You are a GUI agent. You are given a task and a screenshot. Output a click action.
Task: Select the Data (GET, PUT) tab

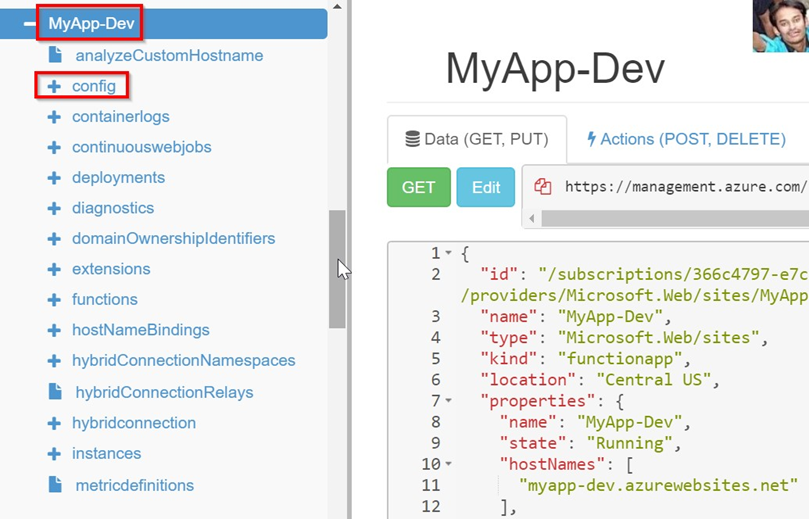[476, 139]
